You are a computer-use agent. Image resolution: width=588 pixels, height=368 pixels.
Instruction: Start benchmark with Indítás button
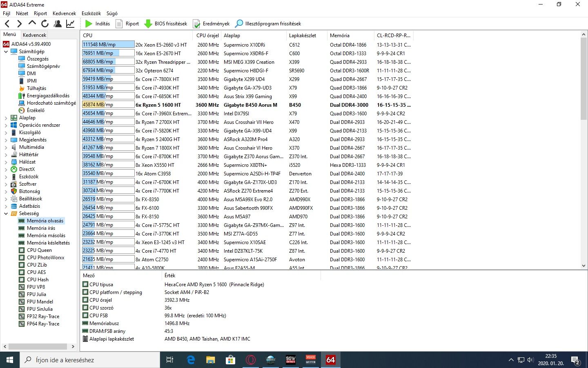(98, 24)
